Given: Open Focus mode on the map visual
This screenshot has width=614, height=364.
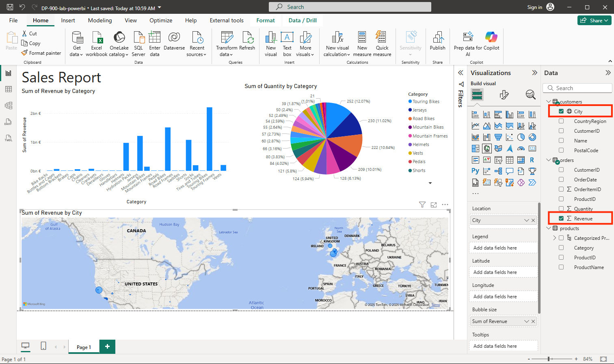Looking at the screenshot, I should point(434,205).
